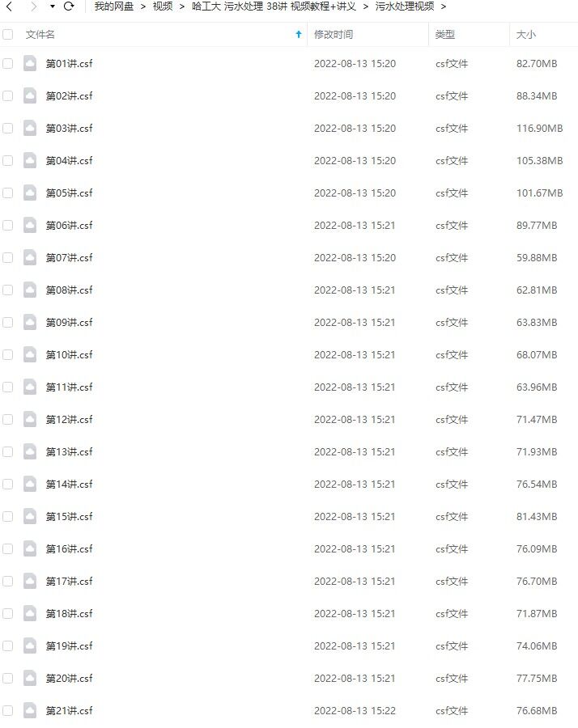Click the file icon of 第12讲.csf
The width and height of the screenshot is (578, 728).
[30, 419]
